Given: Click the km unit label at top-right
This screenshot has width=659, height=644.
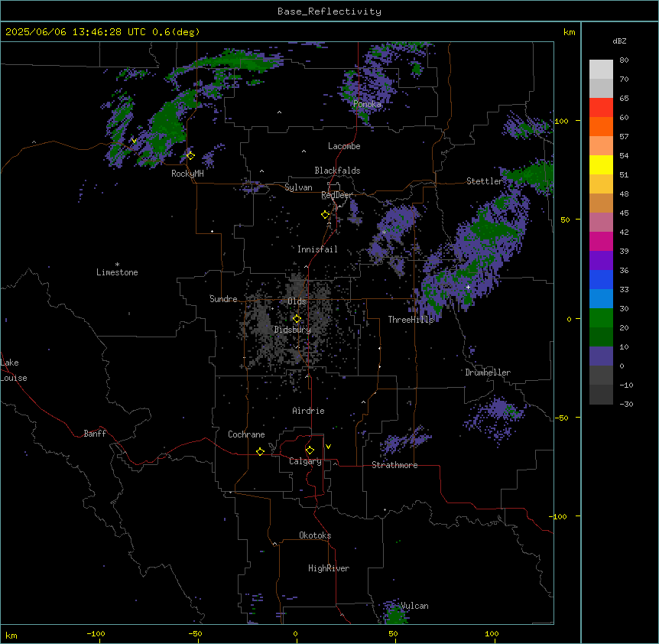Looking at the screenshot, I should 569,32.
